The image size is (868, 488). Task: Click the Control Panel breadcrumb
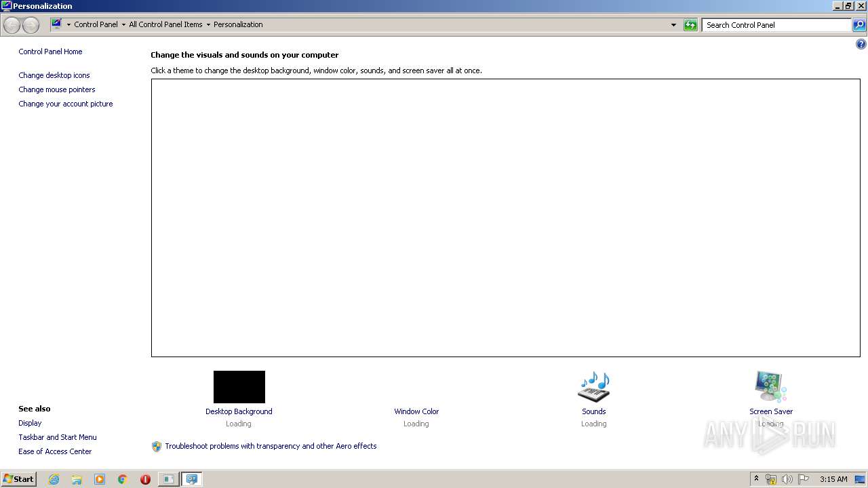pyautogui.click(x=96, y=24)
